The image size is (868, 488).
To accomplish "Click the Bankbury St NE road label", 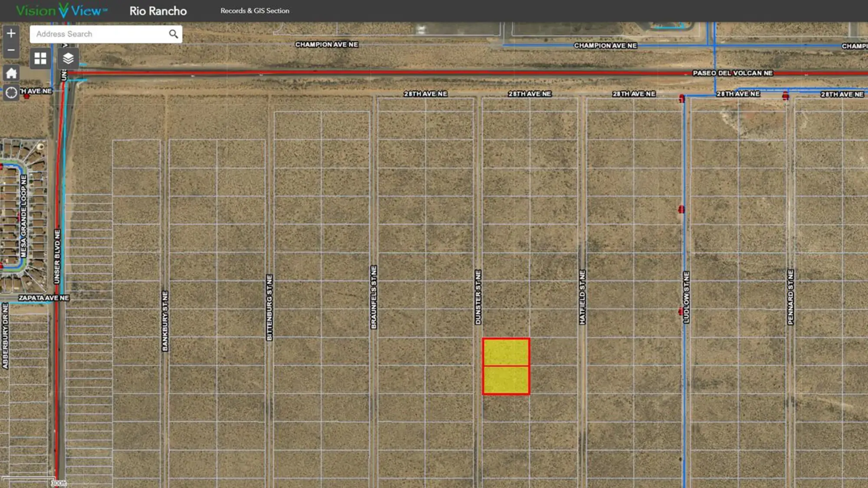I will 165,321.
